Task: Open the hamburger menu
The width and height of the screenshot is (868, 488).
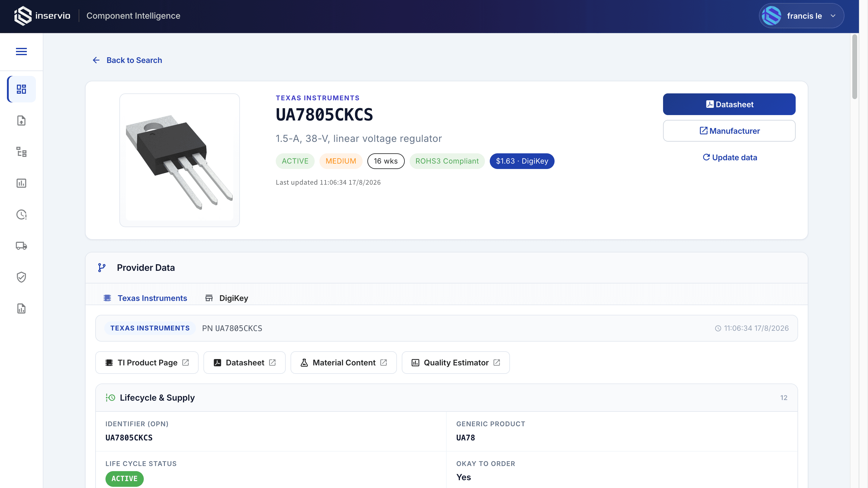Action: (x=21, y=52)
